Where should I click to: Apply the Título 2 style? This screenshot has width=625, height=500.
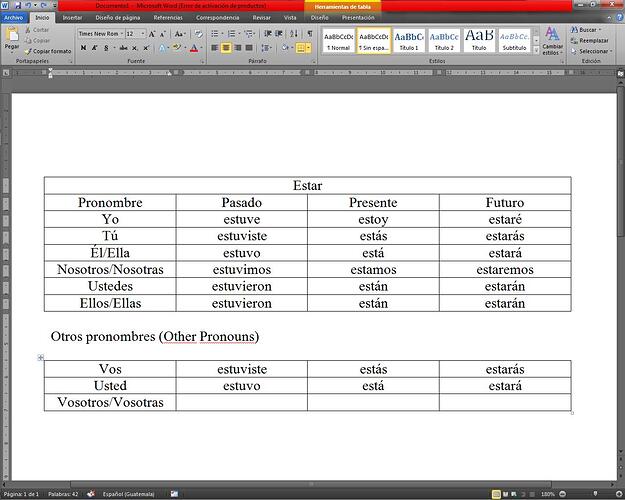point(444,41)
